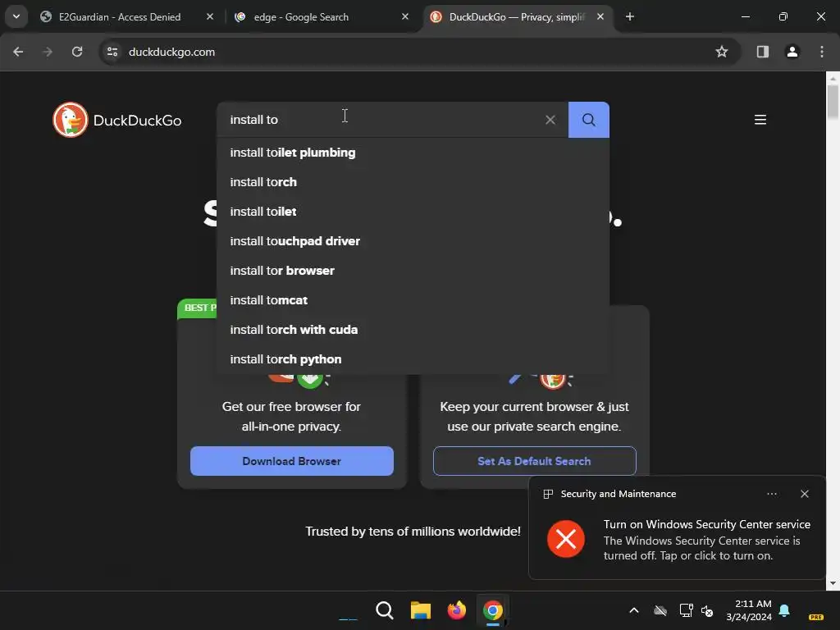Open Firefox from the taskbar
Viewport: 840px width, 630px height.
pos(456,610)
